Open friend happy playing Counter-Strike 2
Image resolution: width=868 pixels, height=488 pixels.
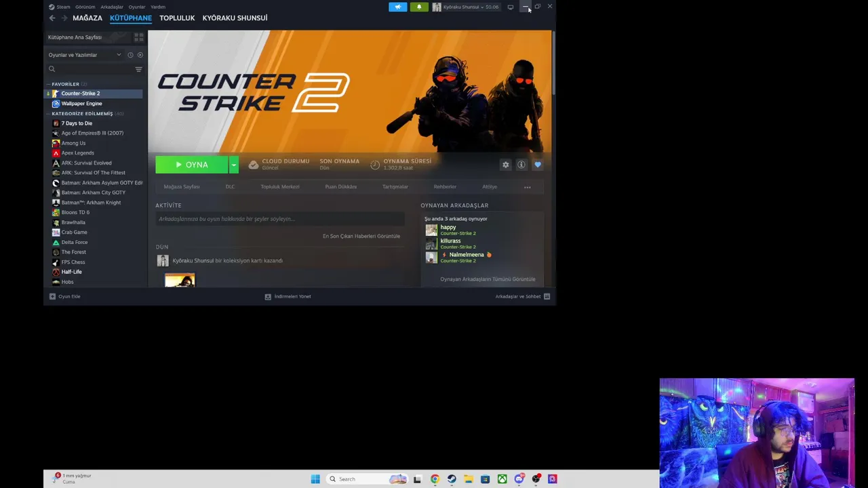[451, 230]
